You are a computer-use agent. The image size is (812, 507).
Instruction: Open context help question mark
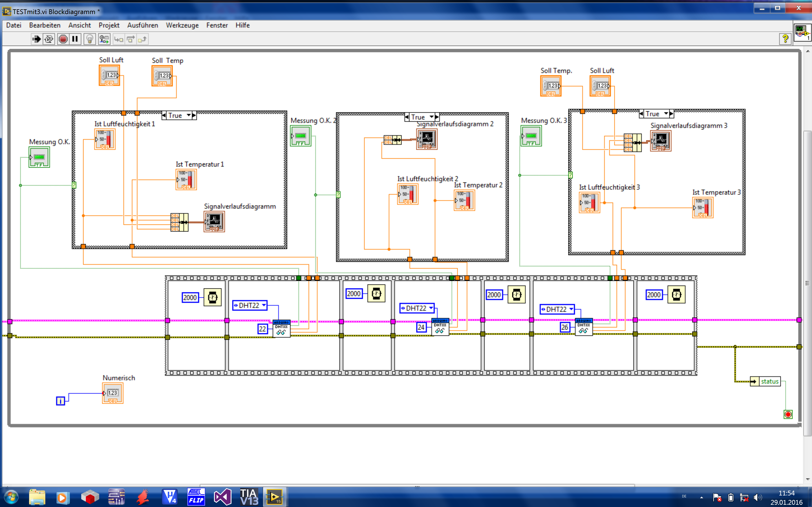pyautogui.click(x=785, y=39)
